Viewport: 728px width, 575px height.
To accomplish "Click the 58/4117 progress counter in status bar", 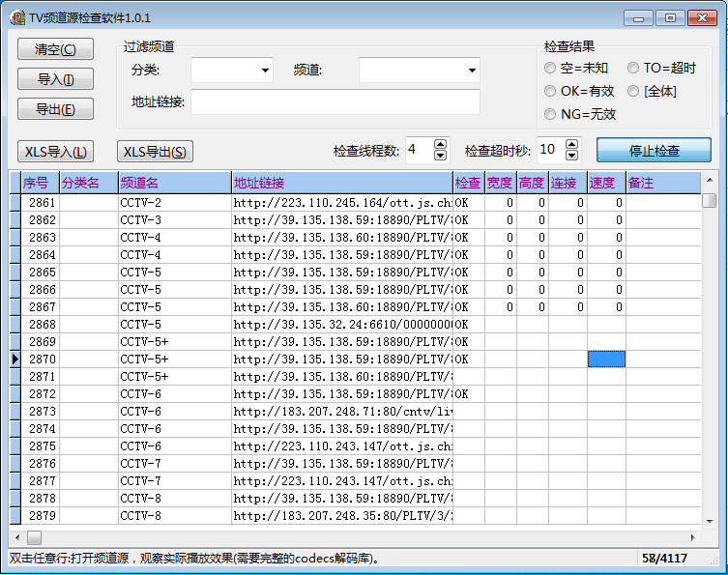I will [x=664, y=559].
